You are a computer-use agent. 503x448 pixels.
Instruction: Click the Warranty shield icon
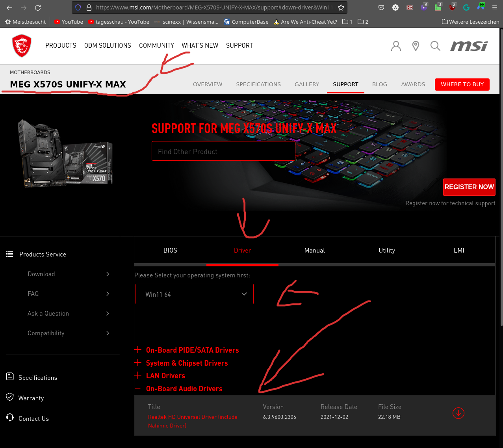[x=10, y=397]
